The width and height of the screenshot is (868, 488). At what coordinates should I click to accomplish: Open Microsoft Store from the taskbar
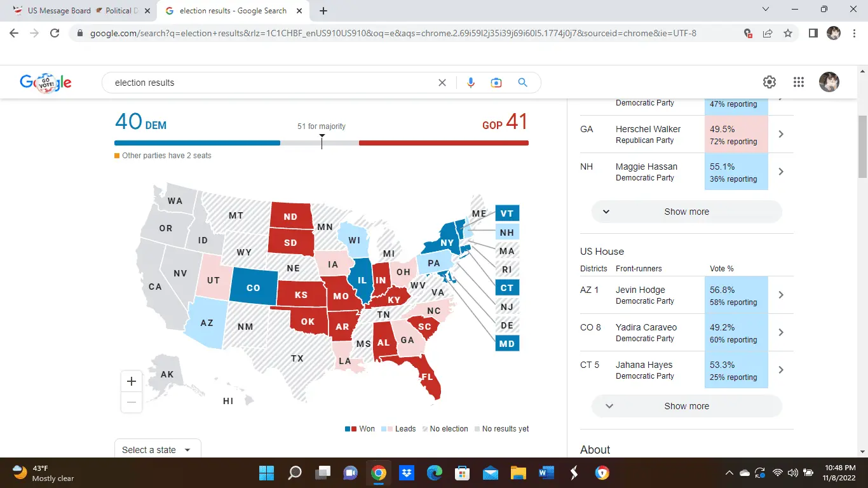tap(462, 473)
